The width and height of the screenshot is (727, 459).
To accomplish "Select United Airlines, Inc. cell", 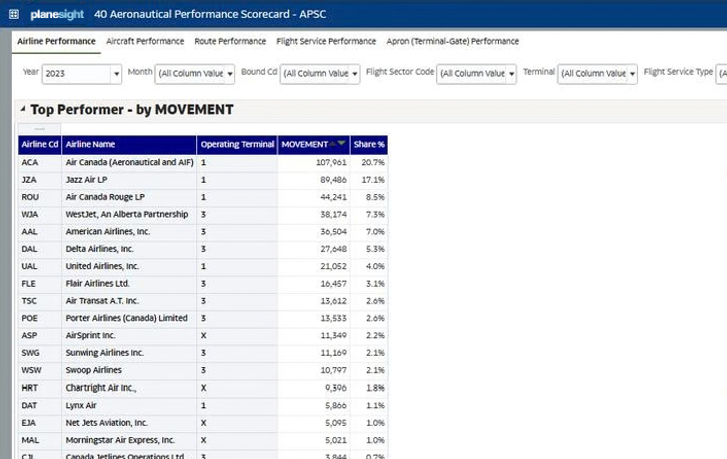I will [x=129, y=266].
